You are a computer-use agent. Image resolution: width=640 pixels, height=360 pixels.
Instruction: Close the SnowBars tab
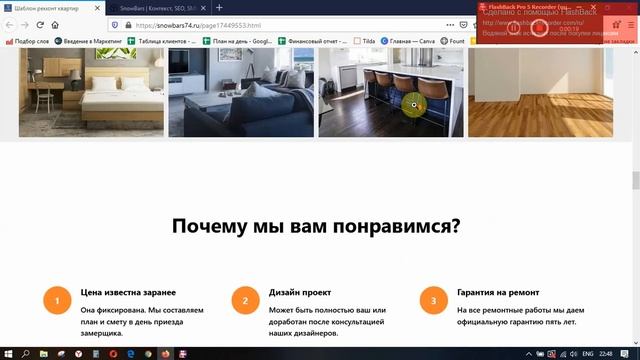click(x=203, y=8)
